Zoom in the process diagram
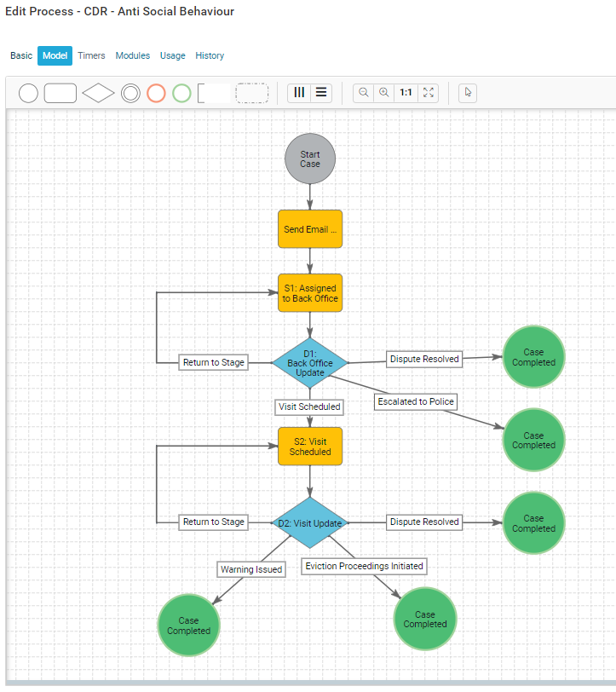 click(384, 93)
